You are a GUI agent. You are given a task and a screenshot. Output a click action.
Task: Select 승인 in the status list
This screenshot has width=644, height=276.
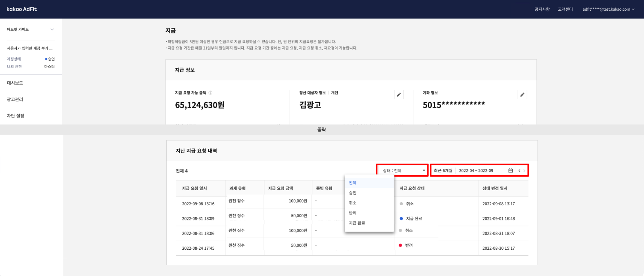point(353,193)
